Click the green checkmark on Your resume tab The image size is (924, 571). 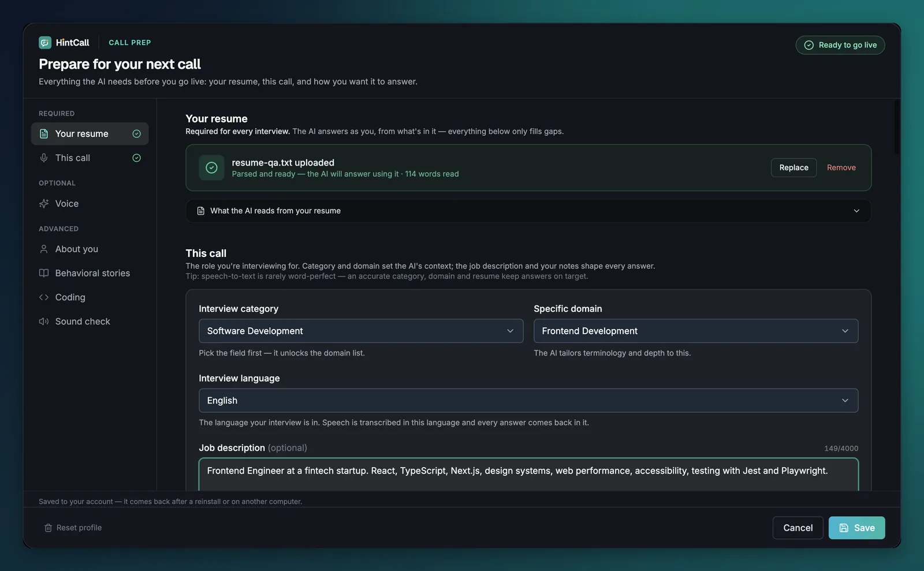[x=137, y=134]
